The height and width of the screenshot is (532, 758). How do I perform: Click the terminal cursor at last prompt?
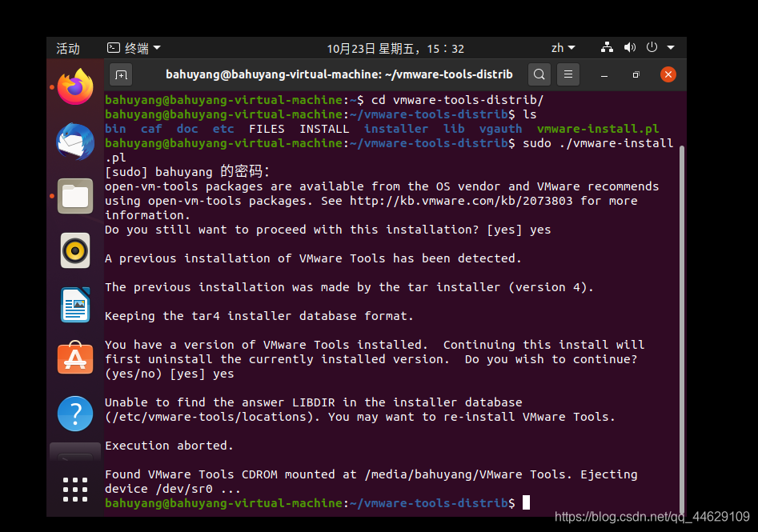point(526,502)
